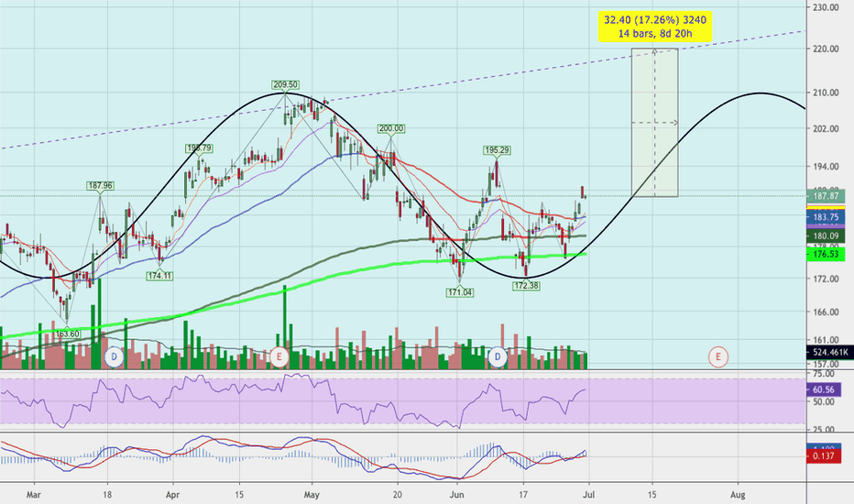The image size is (854, 504).
Task: Click the 50.00 RSI axis label
Action: tap(824, 402)
